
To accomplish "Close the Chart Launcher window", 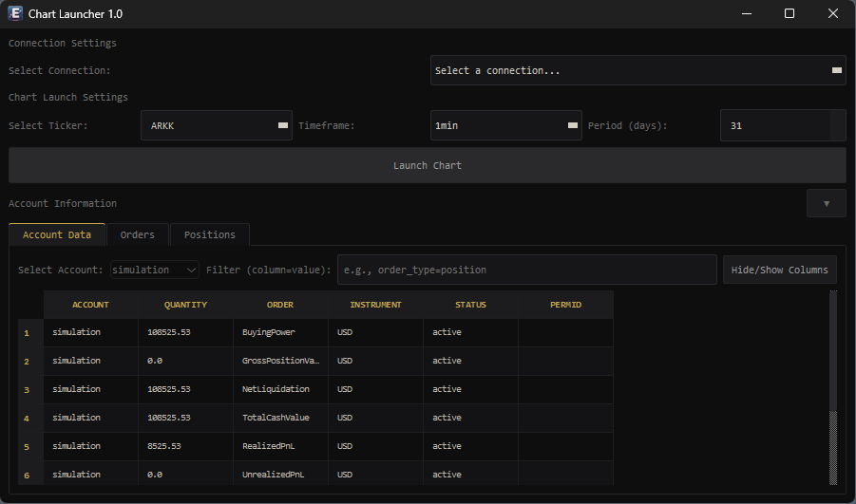I will (x=833, y=13).
